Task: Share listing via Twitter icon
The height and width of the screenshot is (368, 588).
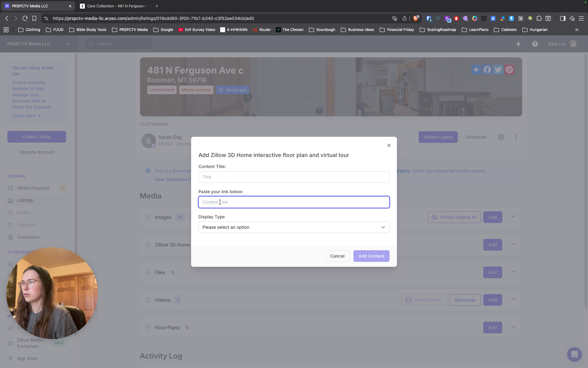Action: (498, 70)
